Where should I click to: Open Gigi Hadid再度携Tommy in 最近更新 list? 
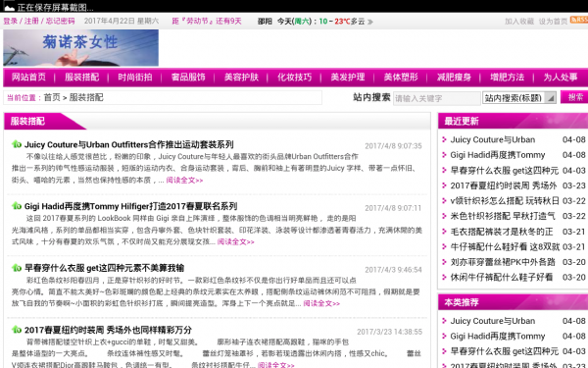tap(498, 155)
